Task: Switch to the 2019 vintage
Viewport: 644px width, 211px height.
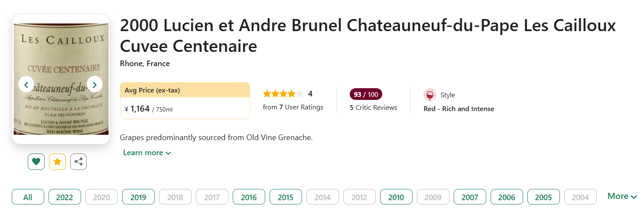Action: [x=138, y=197]
